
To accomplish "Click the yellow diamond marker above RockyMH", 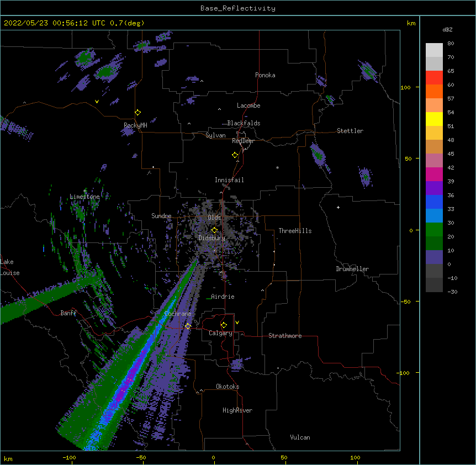I will coord(138,113).
